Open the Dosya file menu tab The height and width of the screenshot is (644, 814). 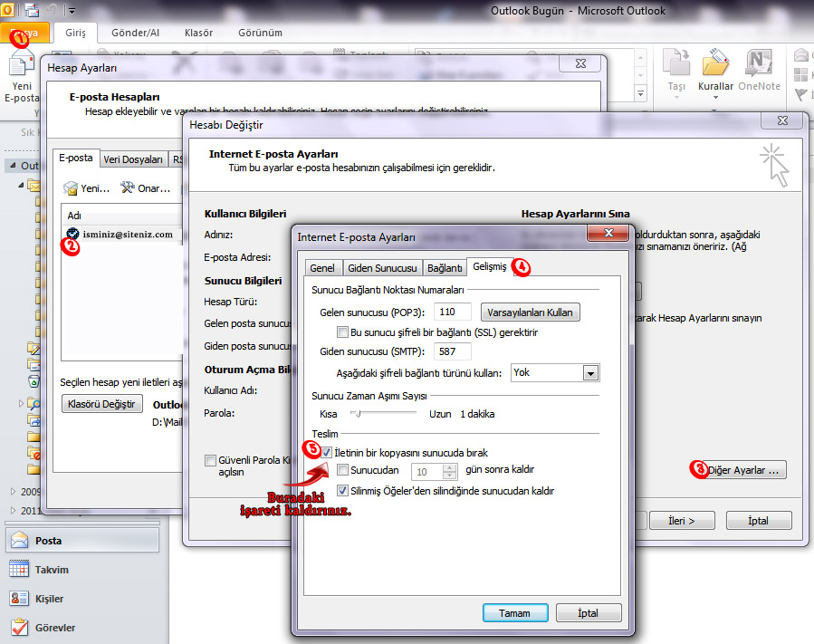coord(24,33)
